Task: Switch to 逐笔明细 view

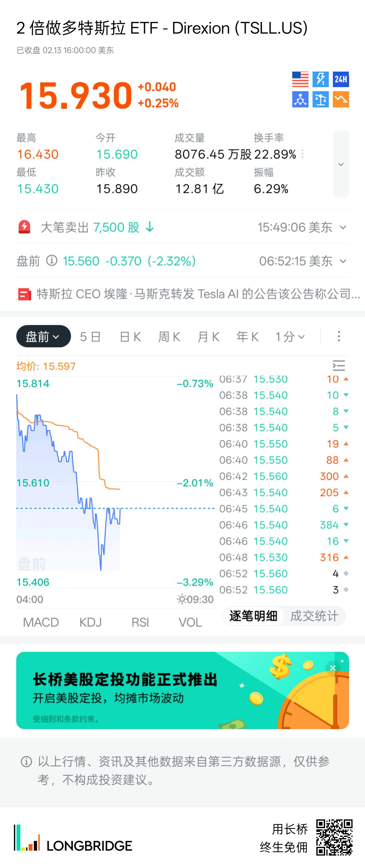Action: (x=253, y=616)
